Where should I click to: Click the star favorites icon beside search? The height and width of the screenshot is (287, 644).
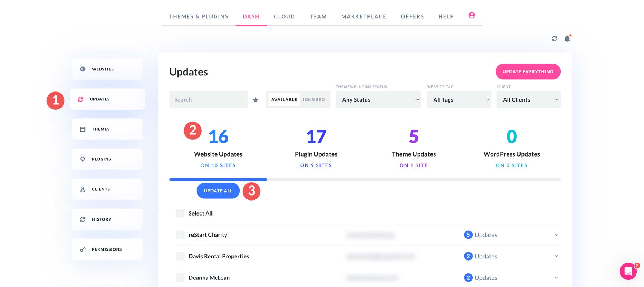click(x=255, y=100)
